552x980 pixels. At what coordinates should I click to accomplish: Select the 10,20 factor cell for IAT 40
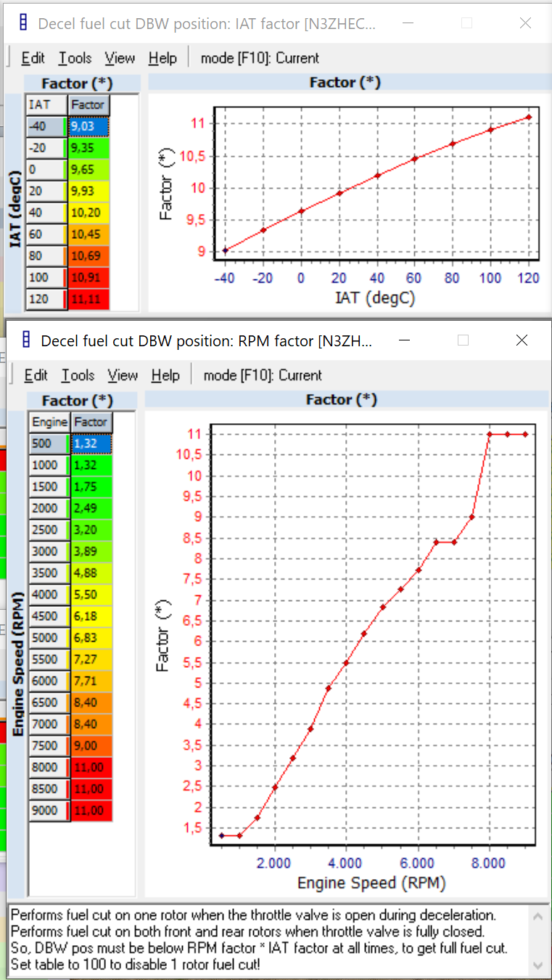[89, 213]
